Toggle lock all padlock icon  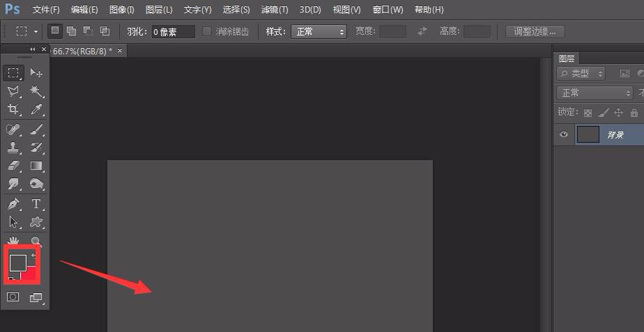click(634, 113)
